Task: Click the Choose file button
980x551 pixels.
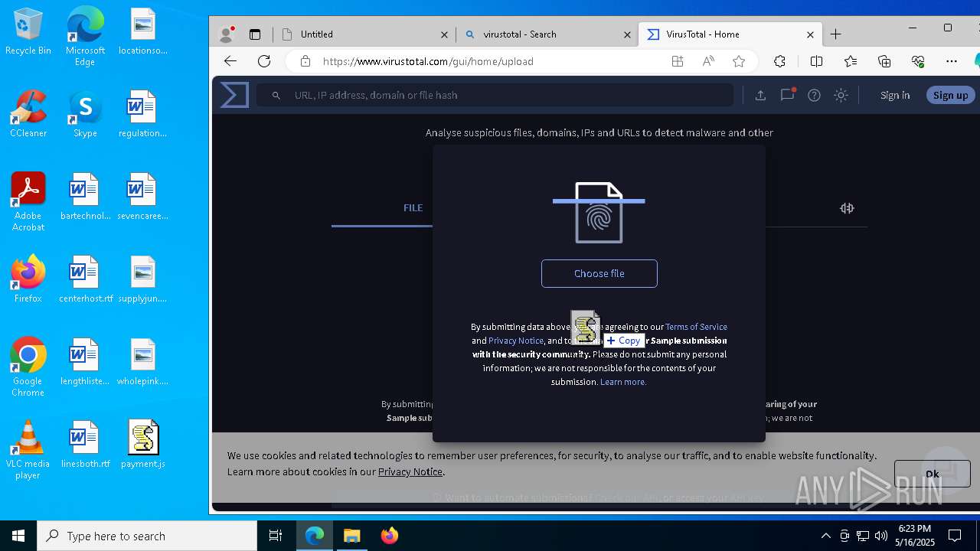Action: click(x=599, y=273)
